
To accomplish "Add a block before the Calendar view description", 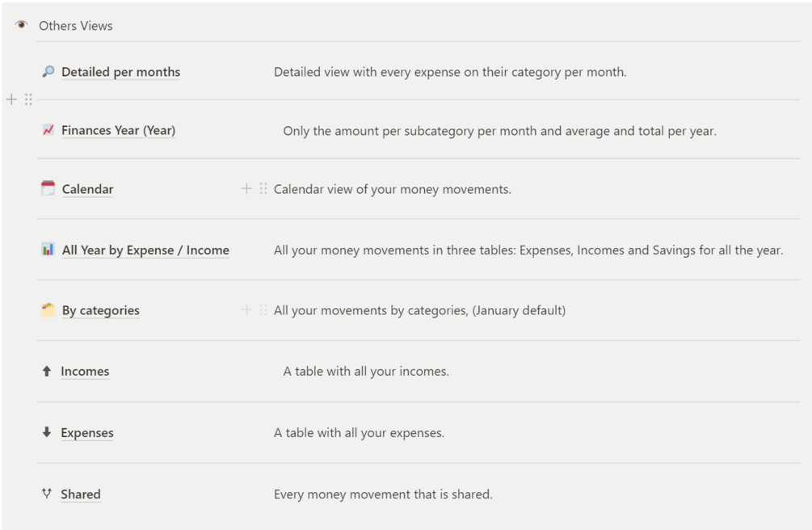I will point(246,188).
